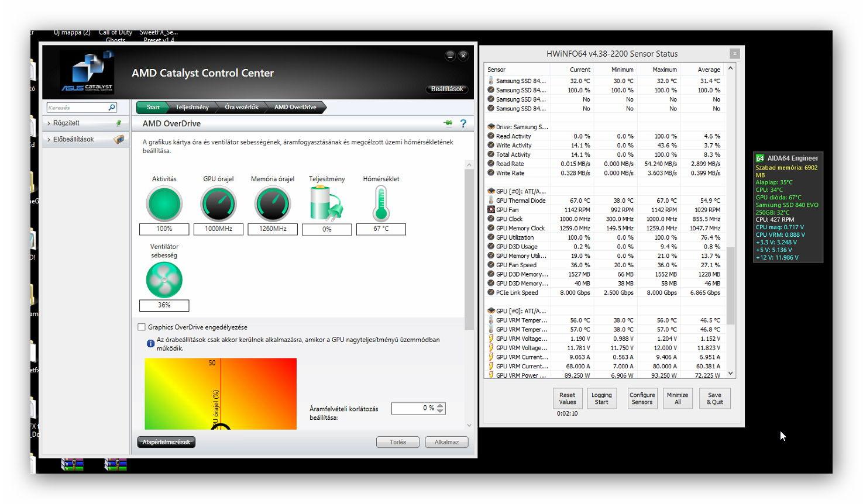Click the Minimum column header
Screen dimensions: 863x504
click(x=616, y=70)
